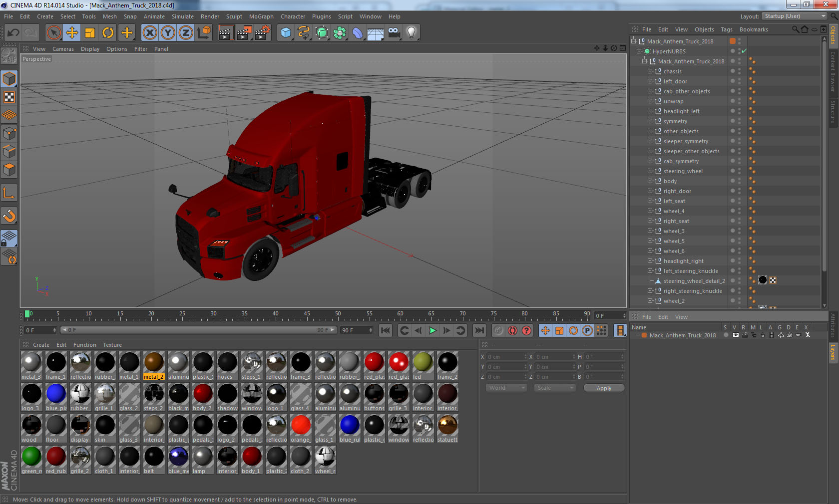Open Edit Render Settings icon
Viewport: 839px width, 504px height.
coord(263,33)
